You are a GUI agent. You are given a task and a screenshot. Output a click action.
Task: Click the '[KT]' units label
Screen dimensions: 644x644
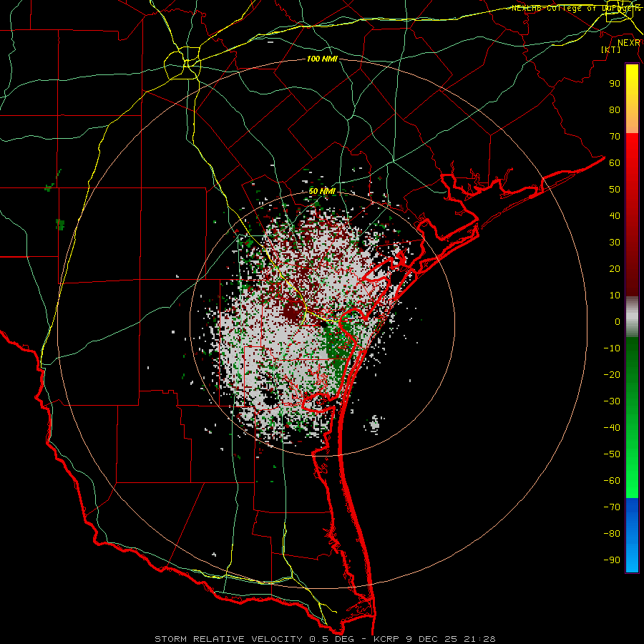pos(610,49)
